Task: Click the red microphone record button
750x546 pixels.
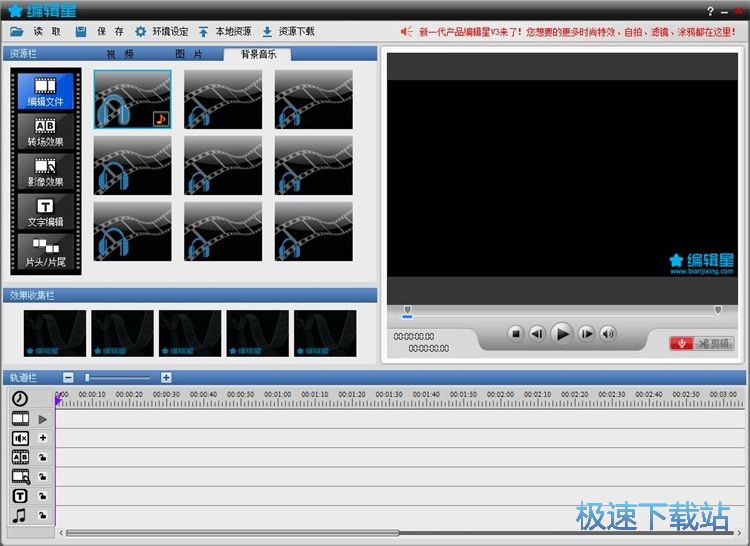Action: click(682, 343)
